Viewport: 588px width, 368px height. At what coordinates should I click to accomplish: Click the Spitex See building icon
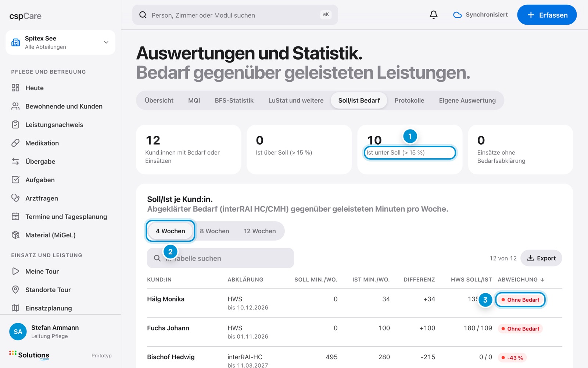(16, 42)
